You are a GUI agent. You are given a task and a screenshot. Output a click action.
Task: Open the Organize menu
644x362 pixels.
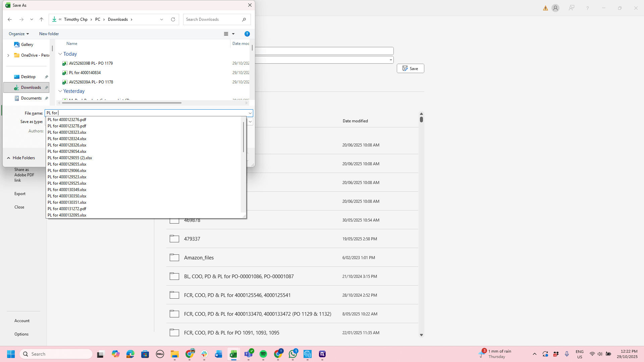(19, 34)
